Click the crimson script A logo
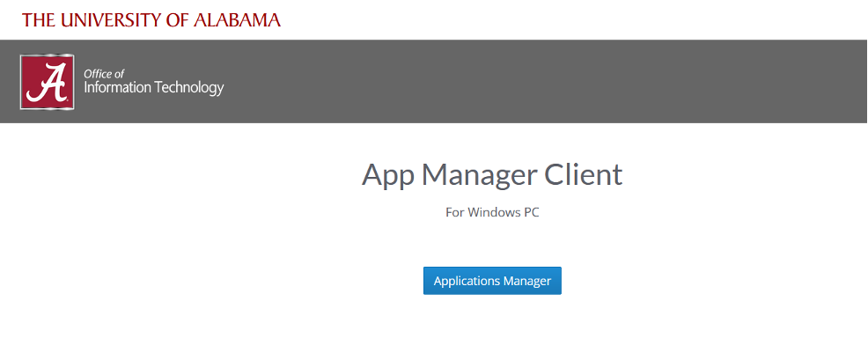 click(47, 82)
